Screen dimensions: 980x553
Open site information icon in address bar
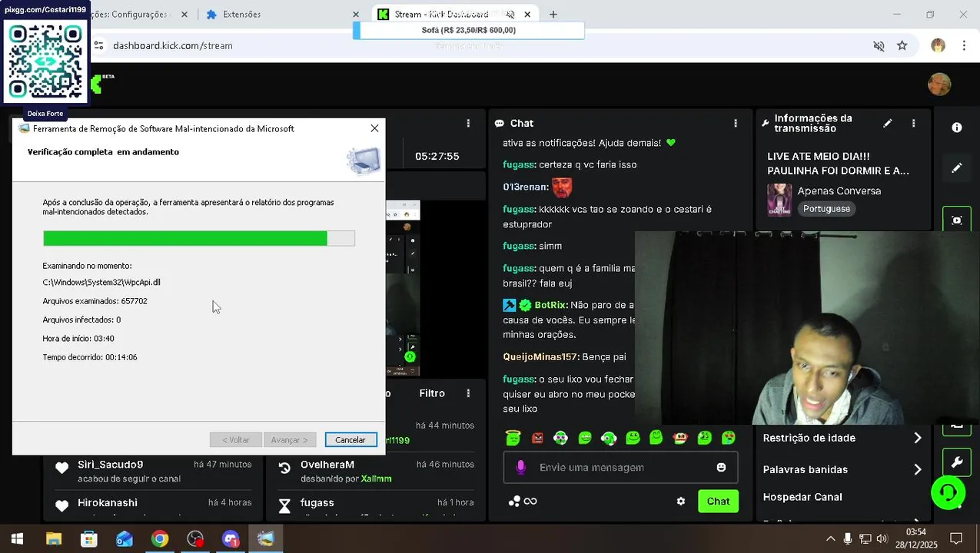tap(98, 45)
